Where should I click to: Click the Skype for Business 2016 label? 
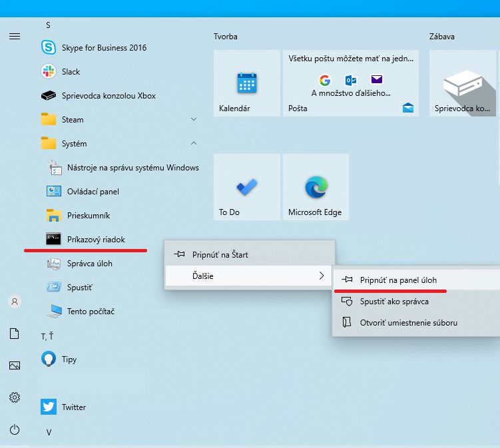pyautogui.click(x=105, y=47)
